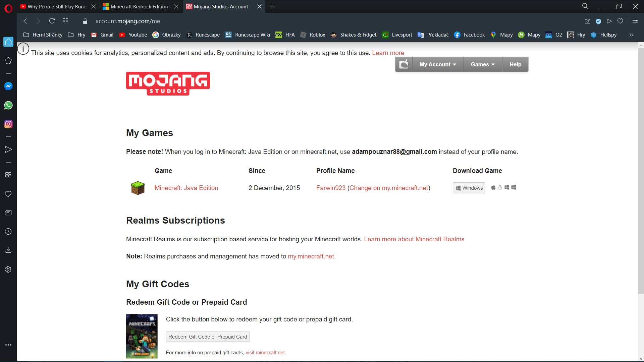Download Minecraft for Linux icon
The image size is (644, 362).
[x=500, y=187]
